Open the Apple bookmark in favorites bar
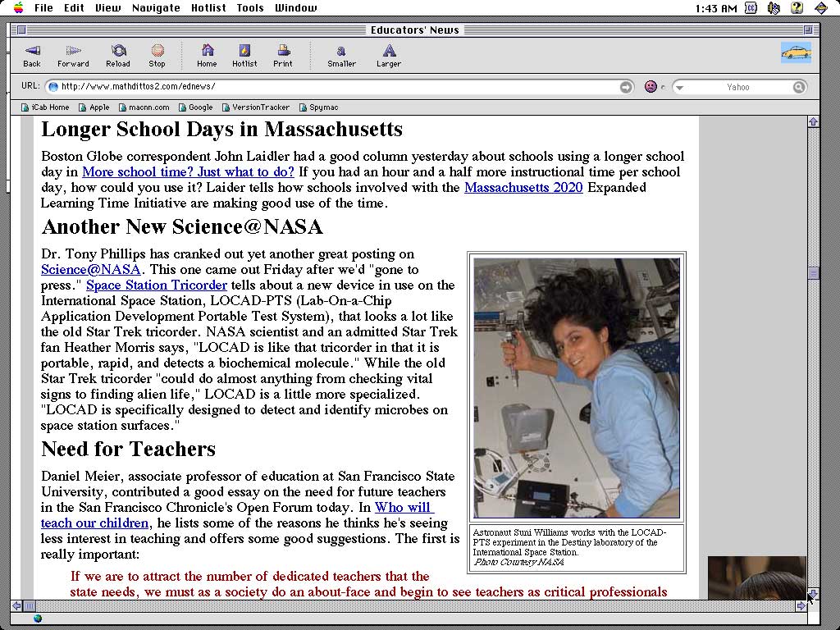 (x=94, y=107)
